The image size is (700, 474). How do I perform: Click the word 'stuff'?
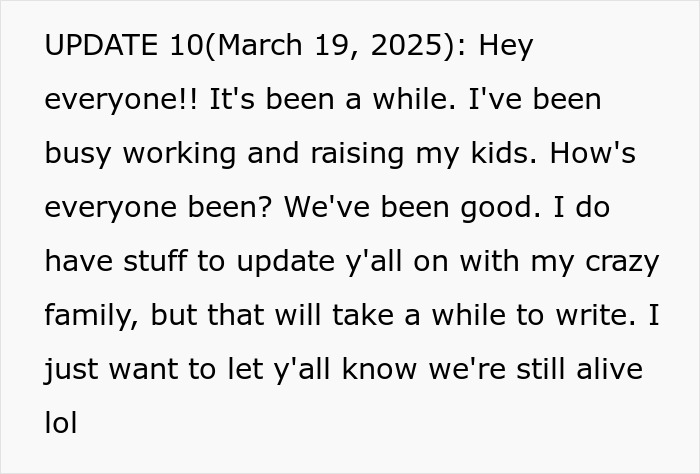coord(163,262)
